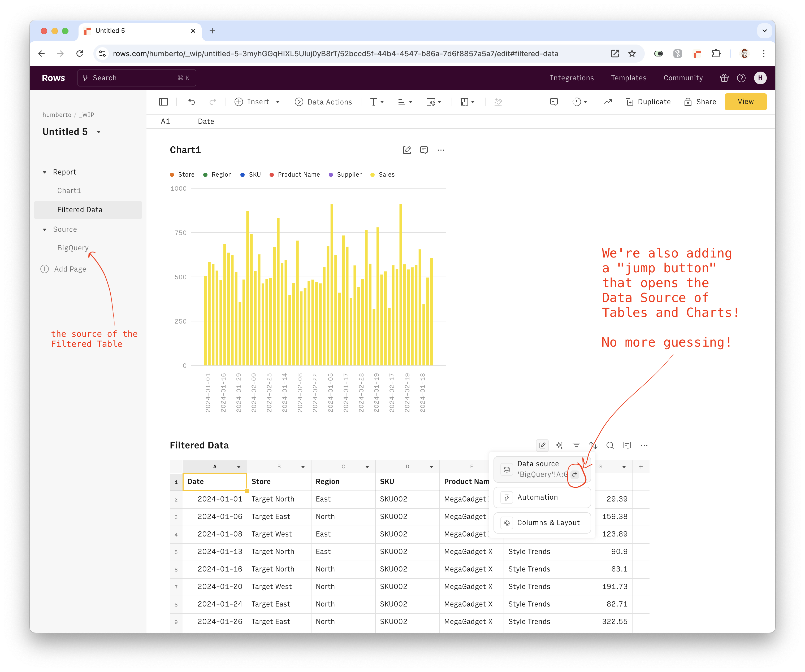The width and height of the screenshot is (805, 672).
Task: Toggle Sales series in chart legend
Action: point(382,175)
